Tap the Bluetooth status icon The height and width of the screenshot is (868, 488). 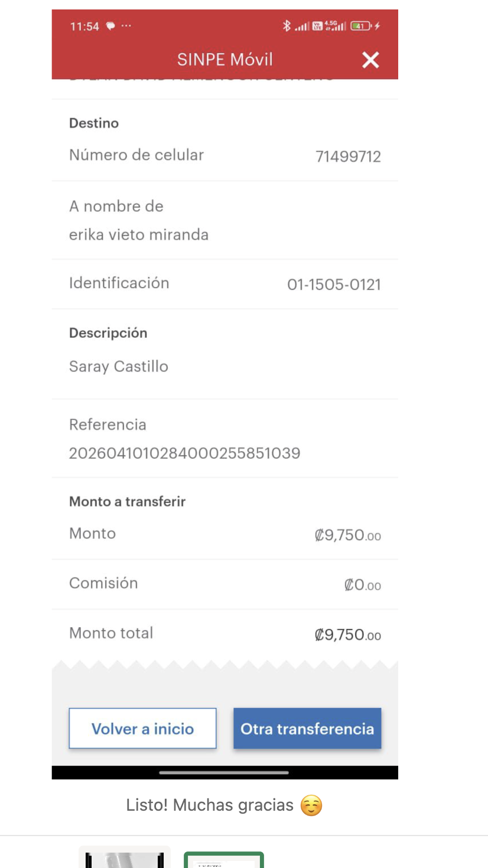click(287, 26)
